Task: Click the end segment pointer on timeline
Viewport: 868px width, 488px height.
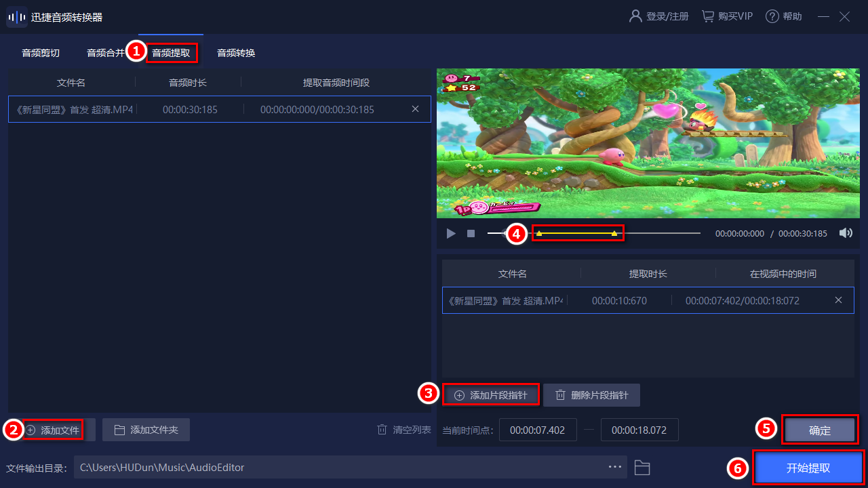Action: click(614, 233)
